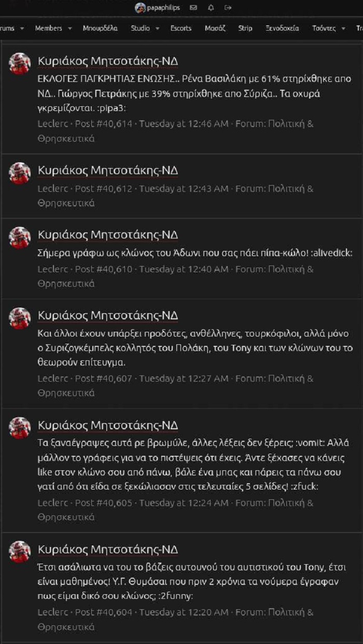Expand the Τσόντες dropdown arrow

click(x=343, y=29)
